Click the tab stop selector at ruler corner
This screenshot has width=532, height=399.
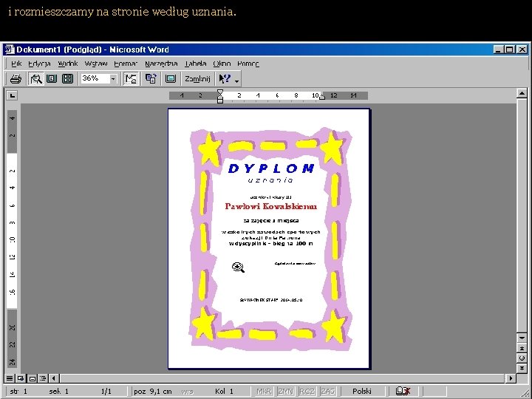pos(12,95)
